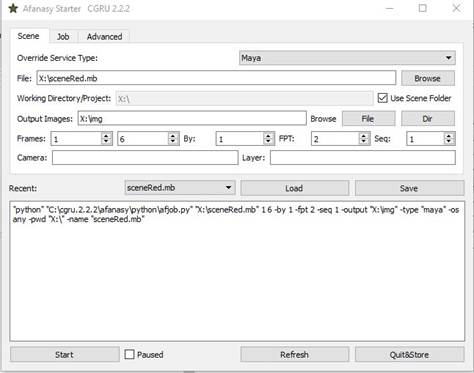Click the scene File path field

coord(216,78)
